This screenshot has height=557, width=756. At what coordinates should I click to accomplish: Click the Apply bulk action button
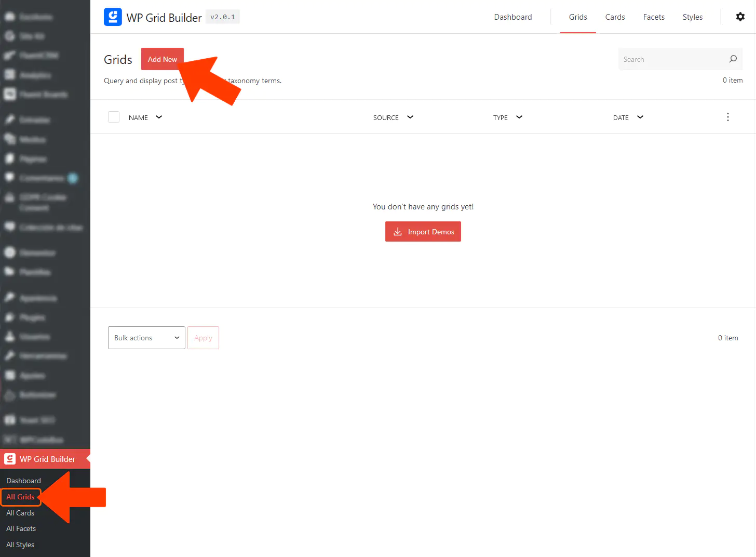click(203, 338)
